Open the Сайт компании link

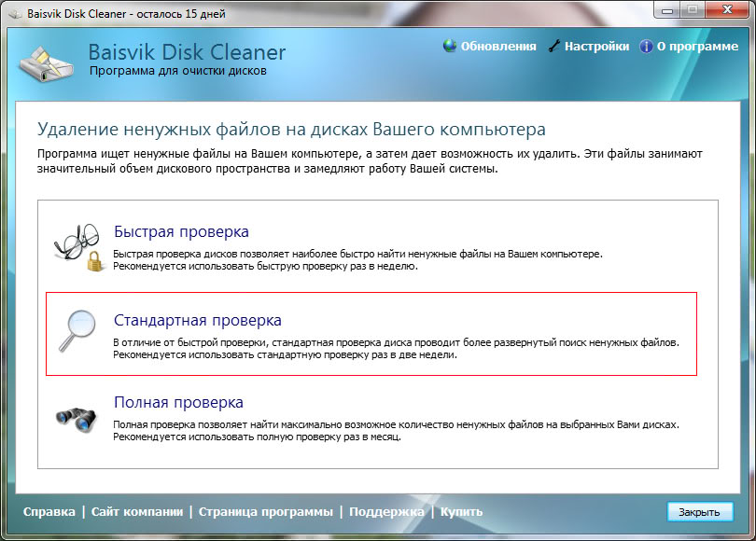[137, 511]
